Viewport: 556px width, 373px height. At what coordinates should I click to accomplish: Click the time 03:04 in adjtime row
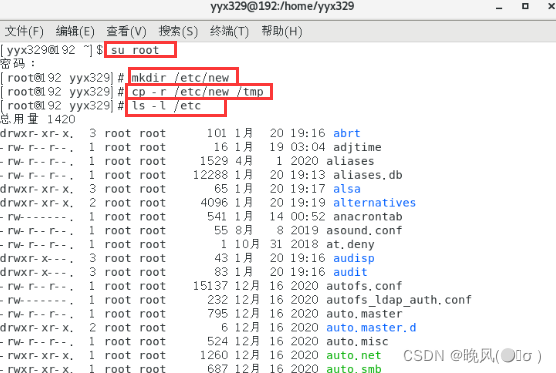(x=307, y=147)
